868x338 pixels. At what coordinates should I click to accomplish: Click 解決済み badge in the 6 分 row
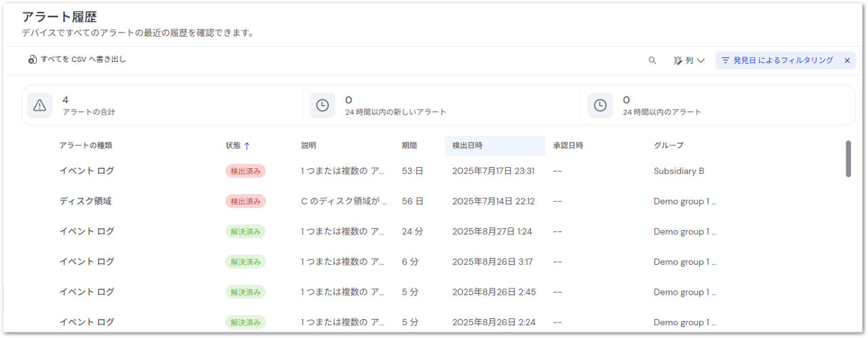point(245,262)
